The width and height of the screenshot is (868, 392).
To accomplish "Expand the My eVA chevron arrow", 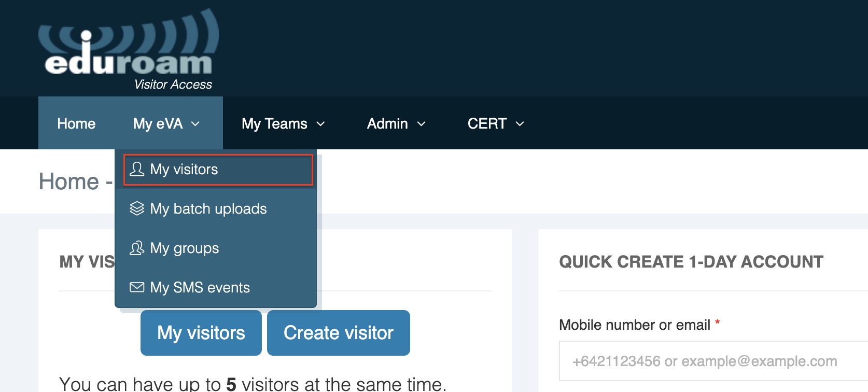I will tap(195, 124).
